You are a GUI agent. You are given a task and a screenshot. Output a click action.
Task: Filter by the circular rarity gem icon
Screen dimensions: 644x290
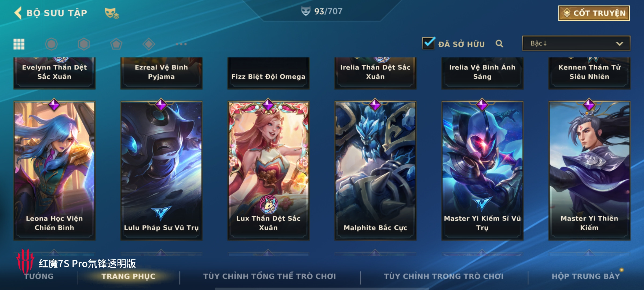[x=52, y=44]
